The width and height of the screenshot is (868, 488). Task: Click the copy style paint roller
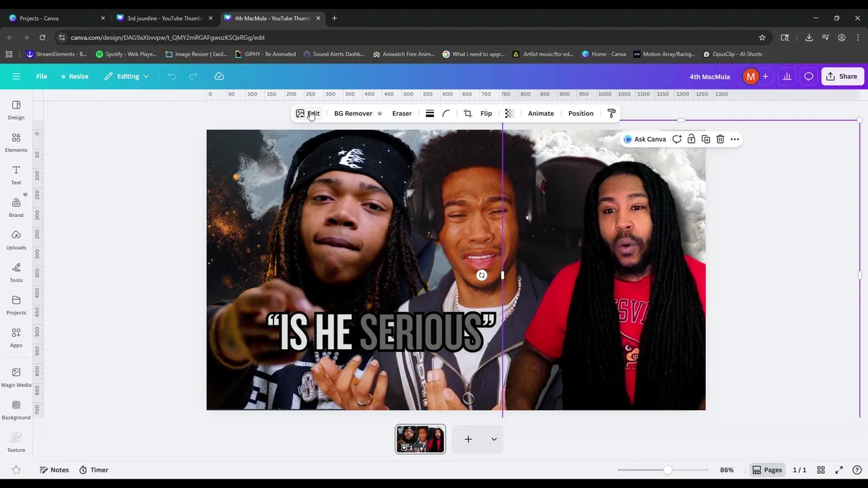[612, 113]
